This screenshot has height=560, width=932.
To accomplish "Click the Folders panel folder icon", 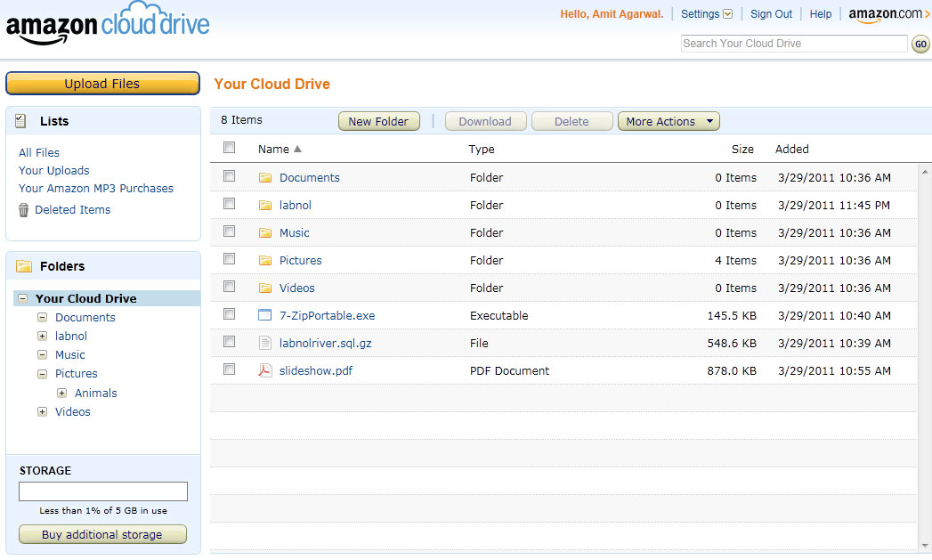I will [24, 266].
